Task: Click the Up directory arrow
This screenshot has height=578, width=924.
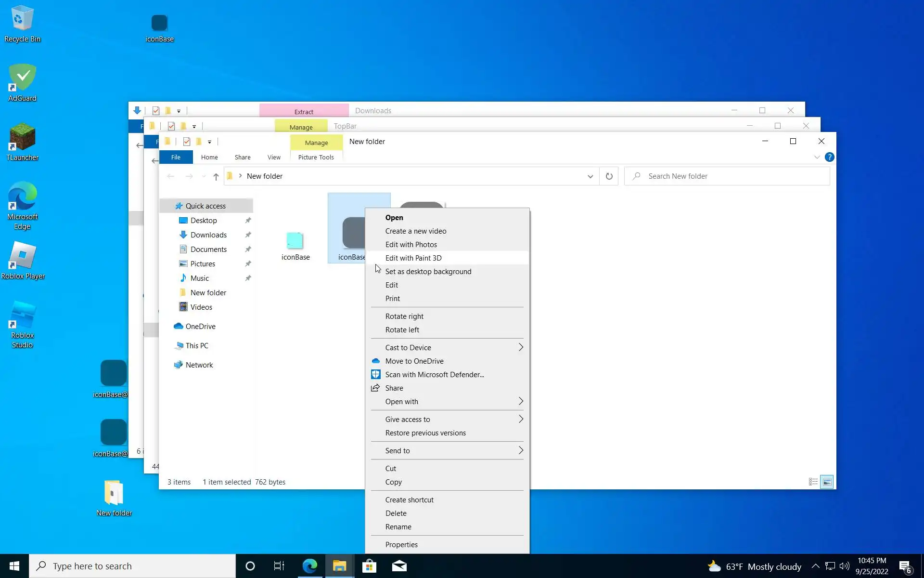Action: (216, 177)
